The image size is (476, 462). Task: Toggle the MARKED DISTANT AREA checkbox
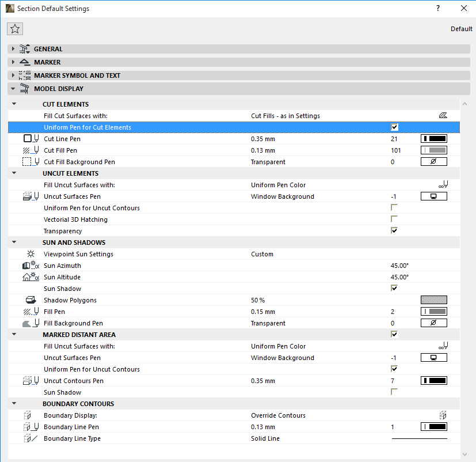click(x=394, y=335)
